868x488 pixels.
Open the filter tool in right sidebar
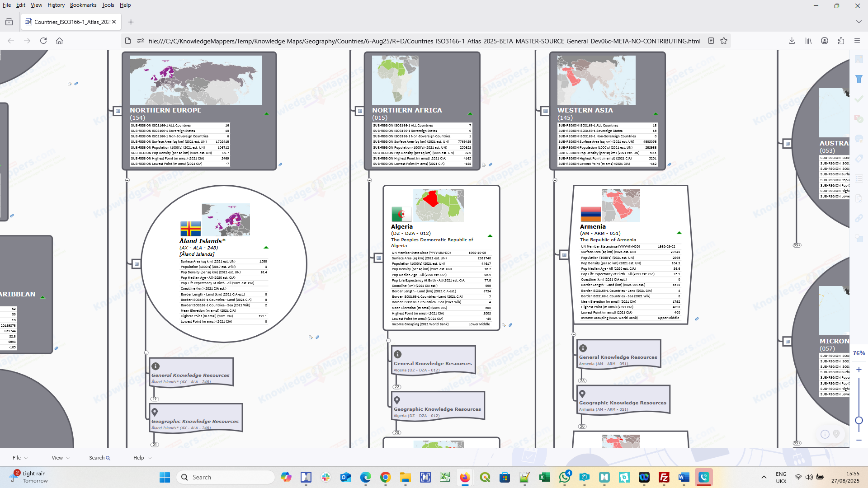click(859, 79)
